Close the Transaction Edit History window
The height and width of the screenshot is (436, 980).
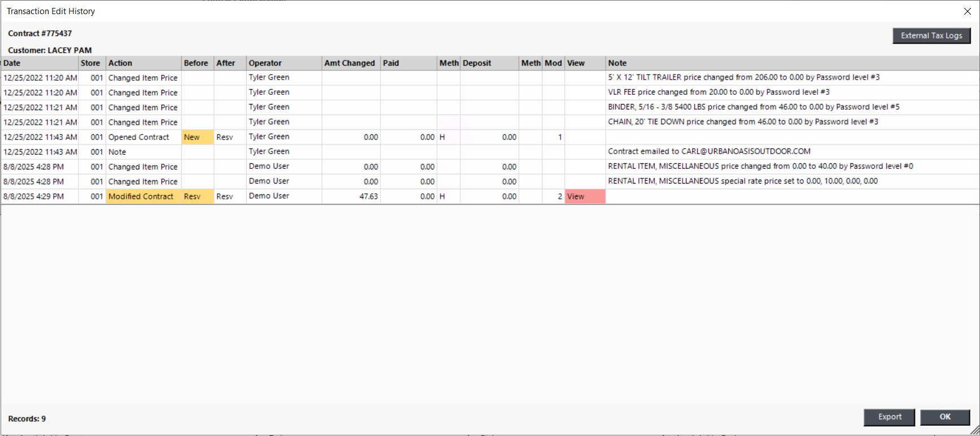967,11
